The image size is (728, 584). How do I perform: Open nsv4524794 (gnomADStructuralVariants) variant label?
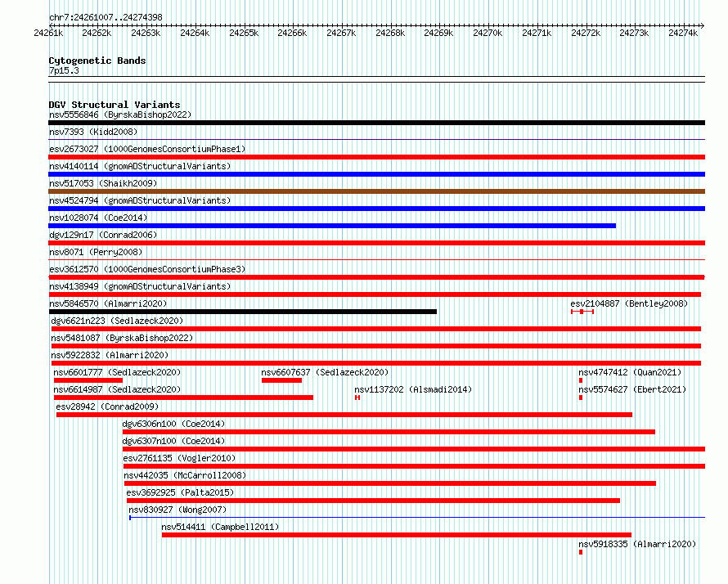[x=140, y=200]
